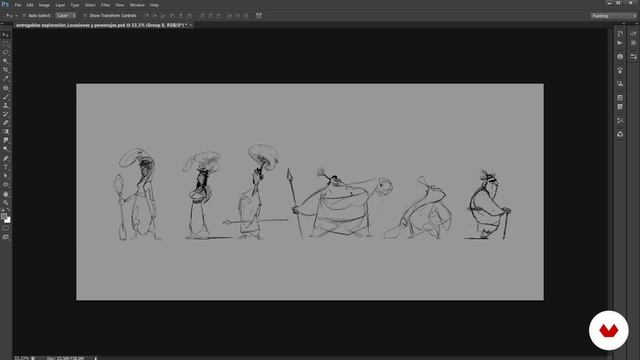Click Distribute Right Edges button
The height and width of the screenshot is (360, 640).
tap(246, 16)
